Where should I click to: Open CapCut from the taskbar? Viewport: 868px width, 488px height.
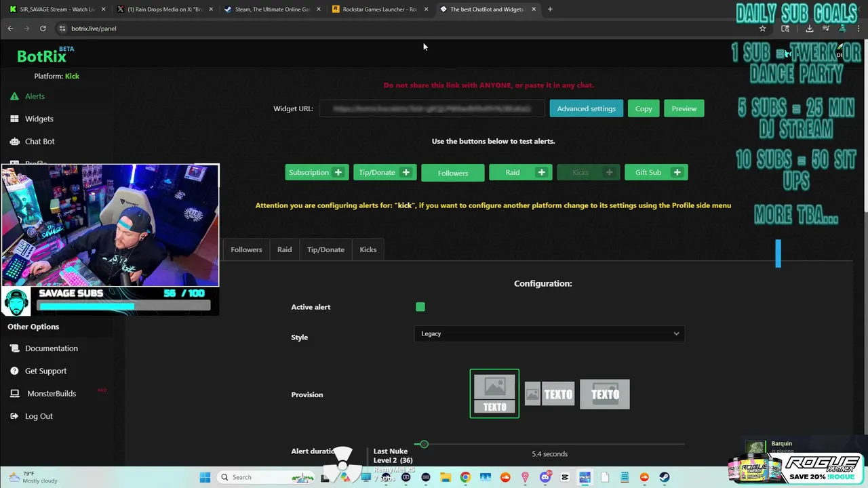pyautogui.click(x=565, y=477)
